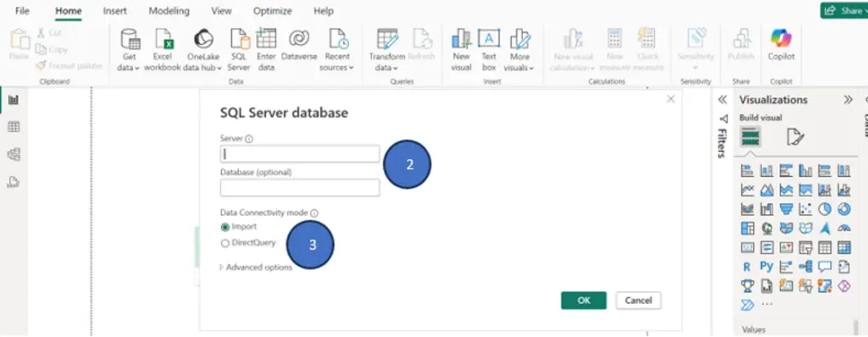Choose R script visual
The image size is (868, 337).
coord(748,267)
